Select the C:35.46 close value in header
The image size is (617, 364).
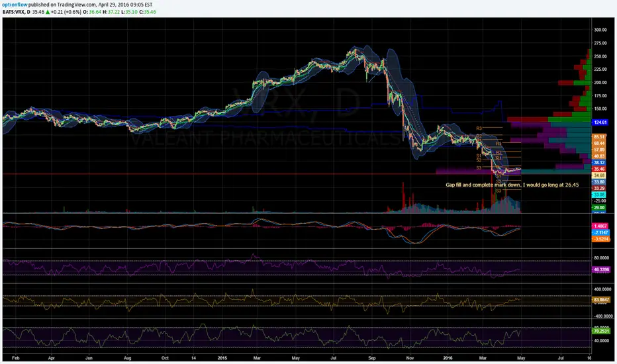tap(147, 12)
